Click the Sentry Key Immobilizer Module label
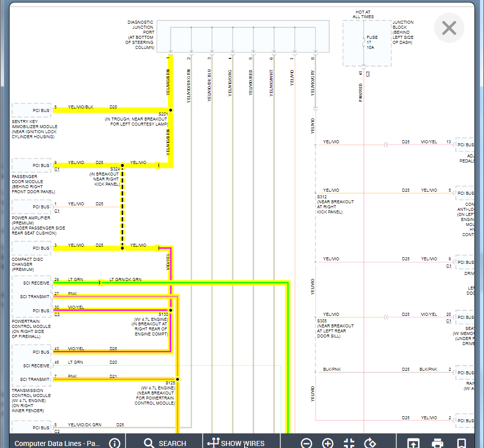This screenshot has width=484, height=448. pos(34,129)
